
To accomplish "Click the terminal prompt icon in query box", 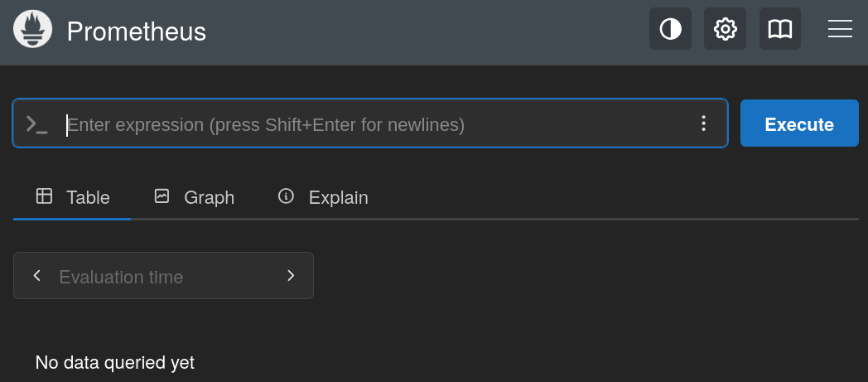I will pos(36,124).
